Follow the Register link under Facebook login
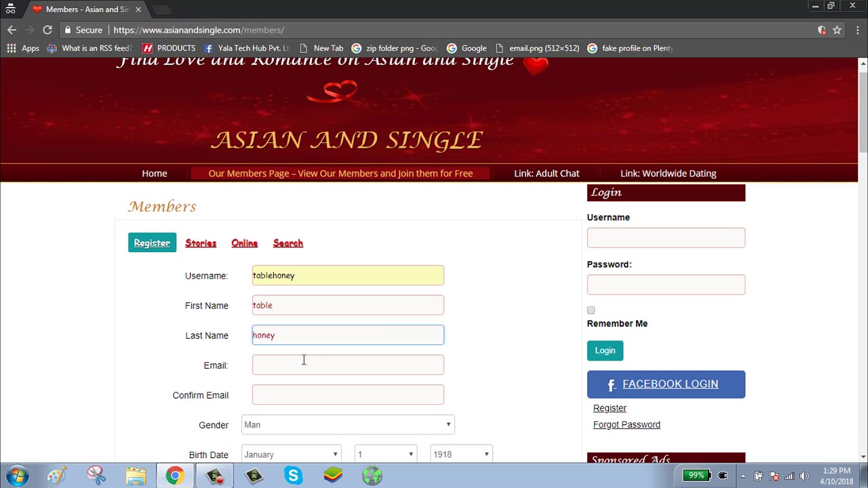The height and width of the screenshot is (488, 868). pos(610,408)
